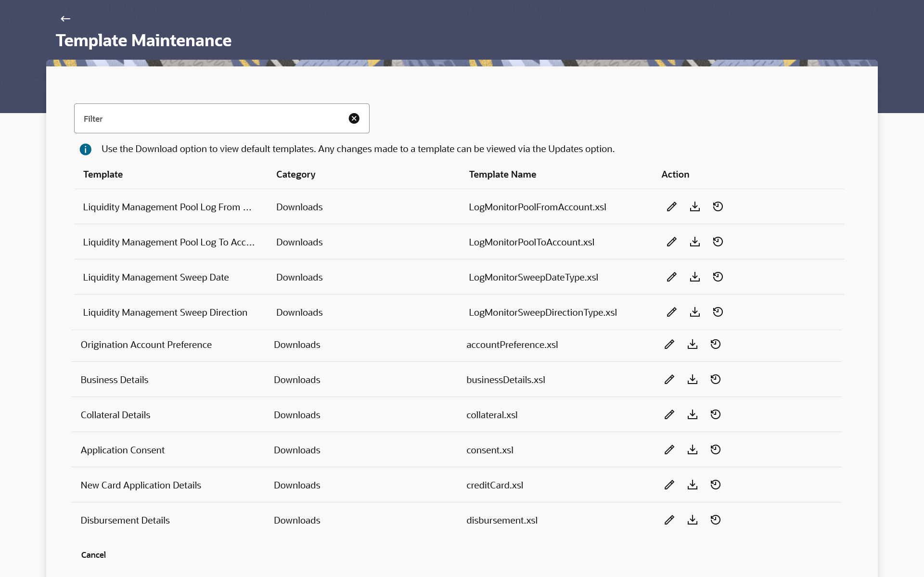
Task: Download the LogMonitorPoolToAccount.xsl template
Action: coord(694,242)
